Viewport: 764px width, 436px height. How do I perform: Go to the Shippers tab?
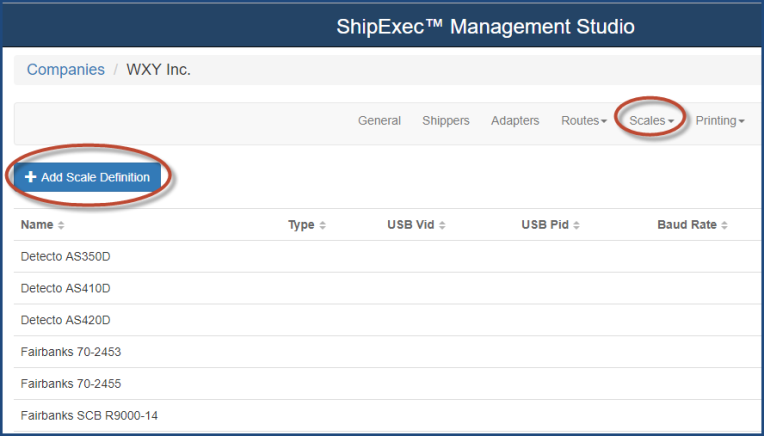coord(446,121)
